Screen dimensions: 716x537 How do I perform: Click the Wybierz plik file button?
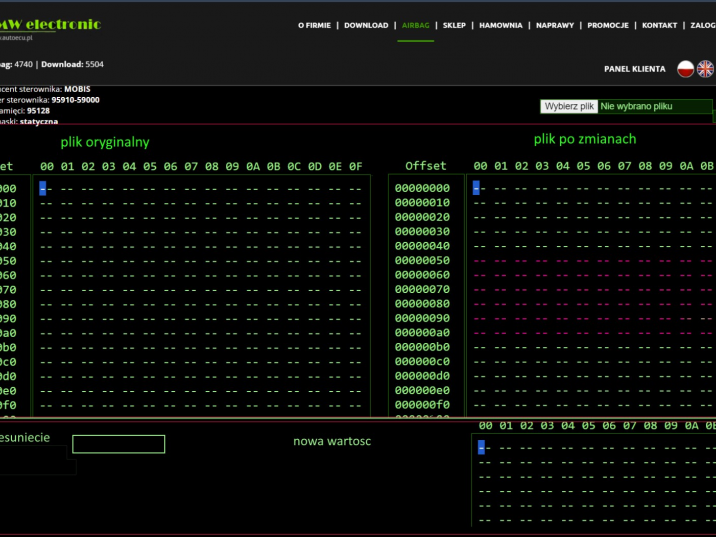tap(569, 106)
